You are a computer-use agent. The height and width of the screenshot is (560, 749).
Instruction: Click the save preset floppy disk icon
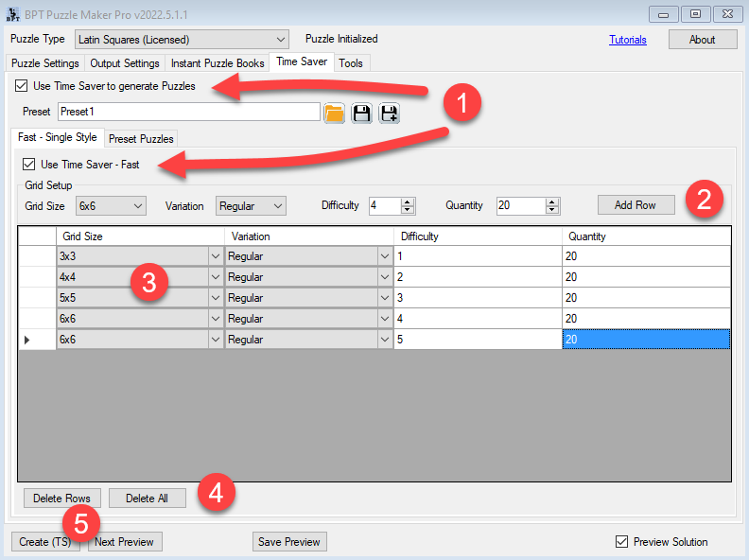361,113
